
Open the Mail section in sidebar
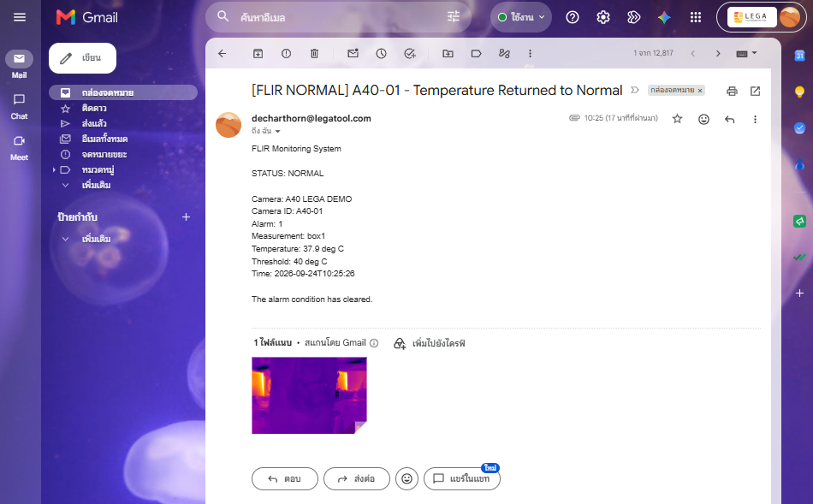point(19,65)
